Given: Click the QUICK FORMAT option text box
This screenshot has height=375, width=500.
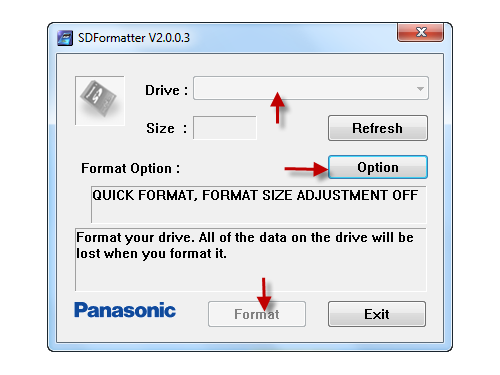Looking at the screenshot, I should 258,204.
